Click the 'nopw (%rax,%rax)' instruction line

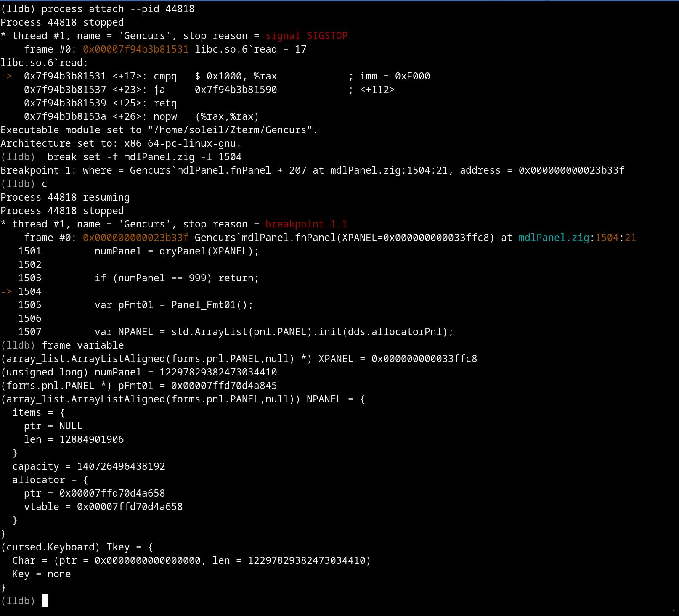pyautogui.click(x=141, y=116)
